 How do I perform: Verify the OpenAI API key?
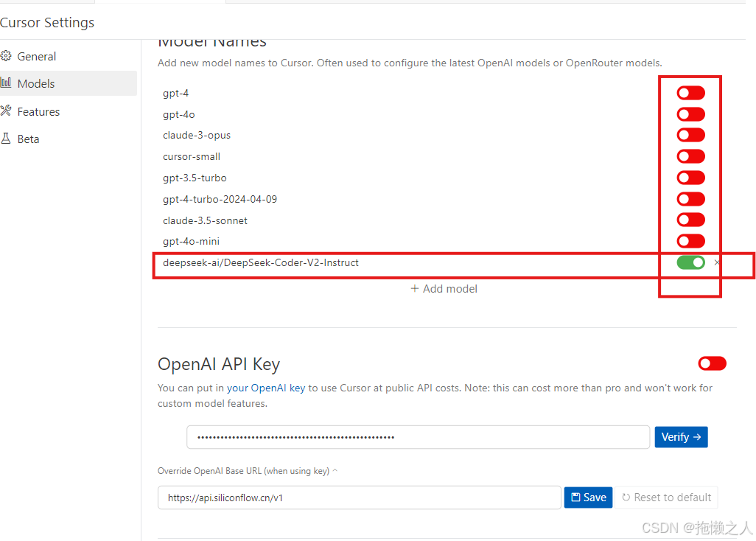coord(681,437)
